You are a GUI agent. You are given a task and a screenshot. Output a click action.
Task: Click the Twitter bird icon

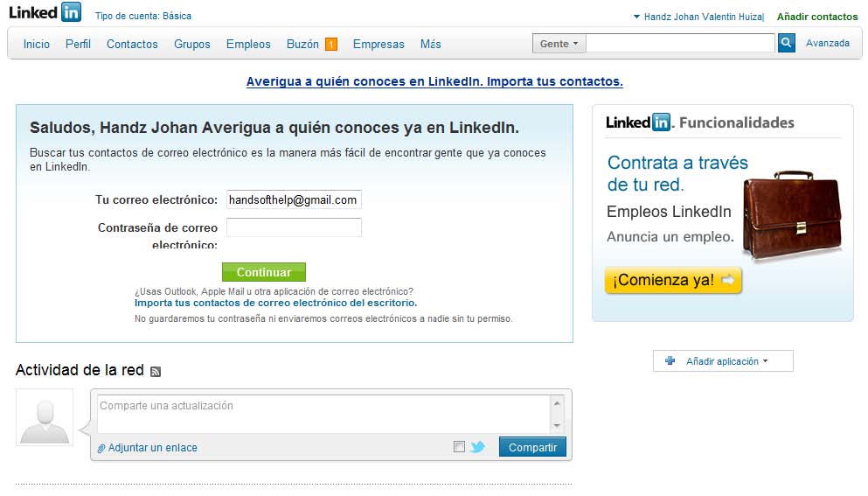click(x=477, y=447)
